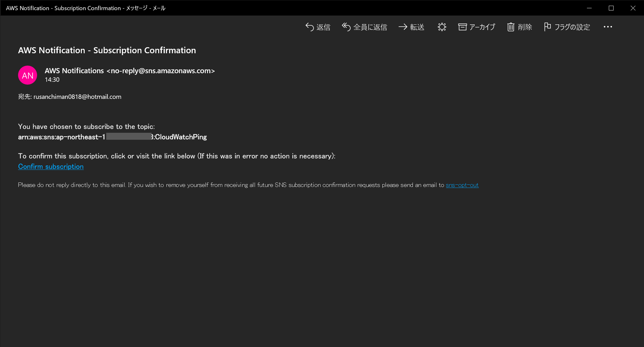Click the sns-opt-out email link

point(462,185)
